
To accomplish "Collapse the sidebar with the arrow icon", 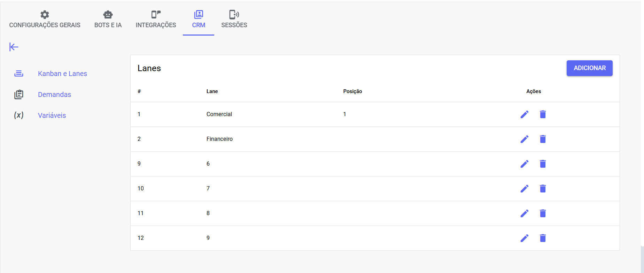I will pyautogui.click(x=14, y=47).
